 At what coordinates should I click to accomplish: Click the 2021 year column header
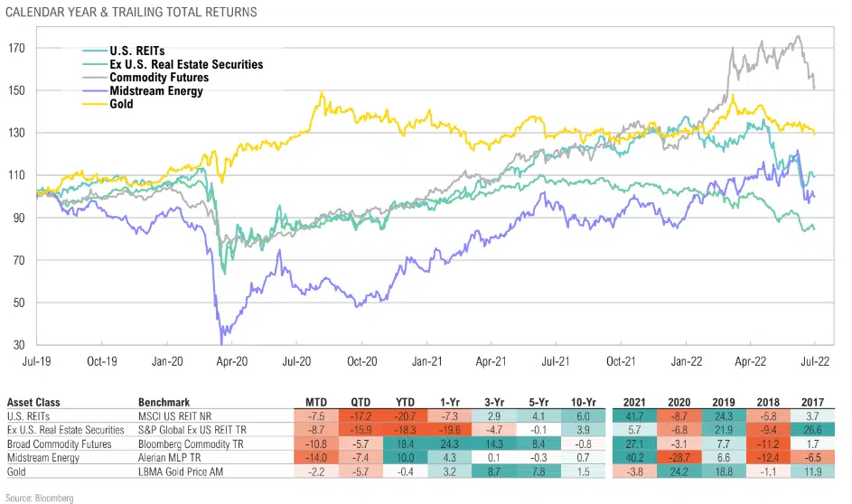point(637,400)
